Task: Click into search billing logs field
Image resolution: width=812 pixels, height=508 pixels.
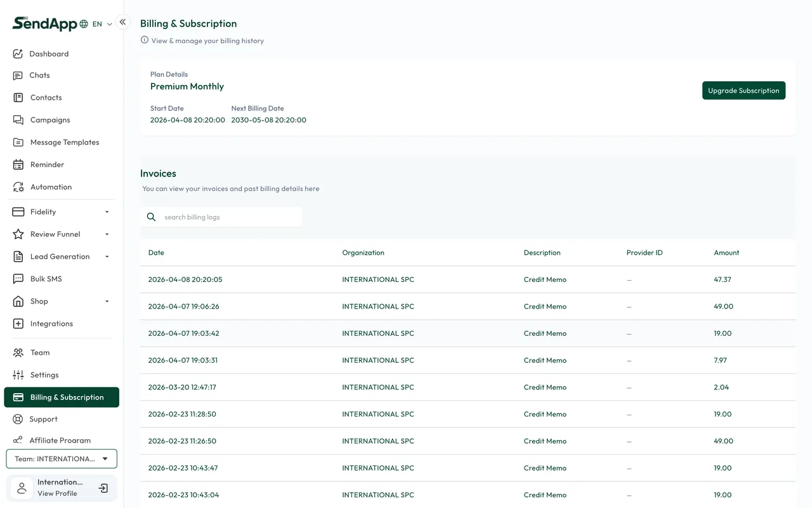Action: 221,217
